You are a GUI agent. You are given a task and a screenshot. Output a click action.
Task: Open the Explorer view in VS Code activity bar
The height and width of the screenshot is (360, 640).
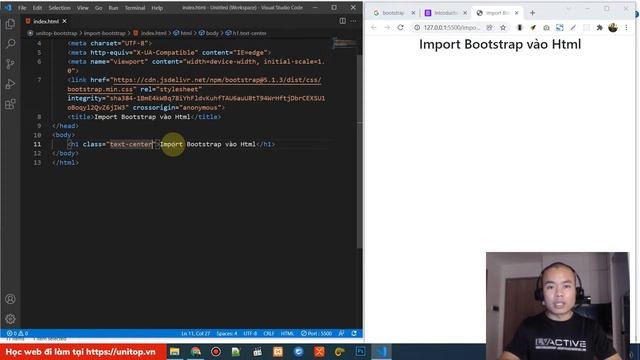10,24
